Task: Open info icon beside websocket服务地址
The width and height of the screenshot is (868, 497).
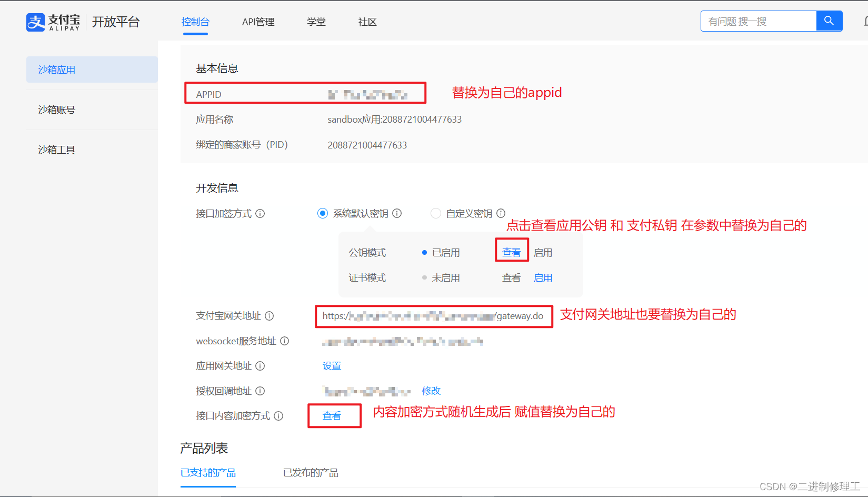Action: 285,341
